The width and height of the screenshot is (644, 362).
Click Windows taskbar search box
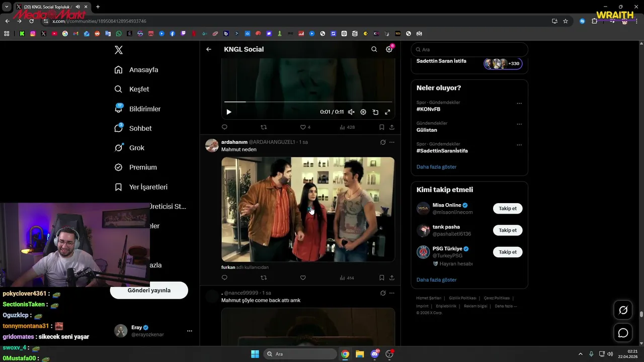coord(300,354)
